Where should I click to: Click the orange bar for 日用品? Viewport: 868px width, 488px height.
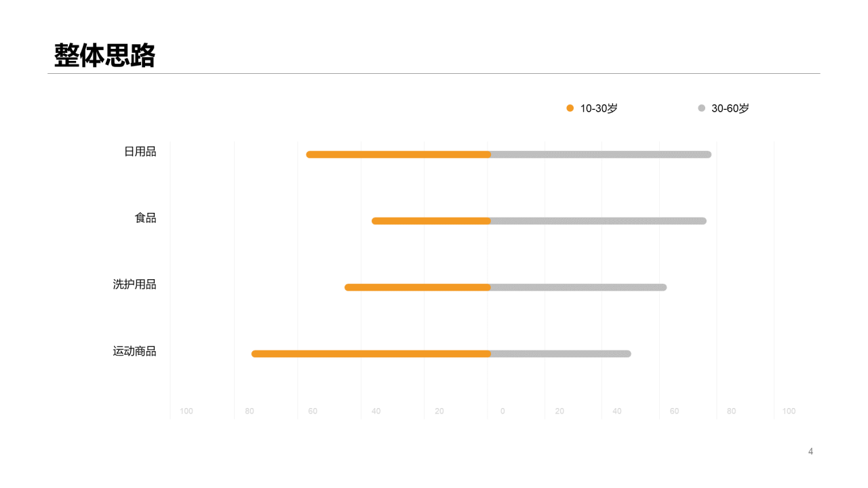pyautogui.click(x=398, y=155)
